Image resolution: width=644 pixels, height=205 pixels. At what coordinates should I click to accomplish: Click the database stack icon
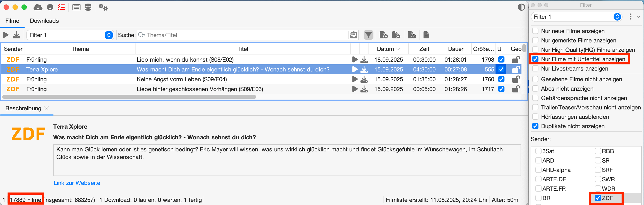88,7
